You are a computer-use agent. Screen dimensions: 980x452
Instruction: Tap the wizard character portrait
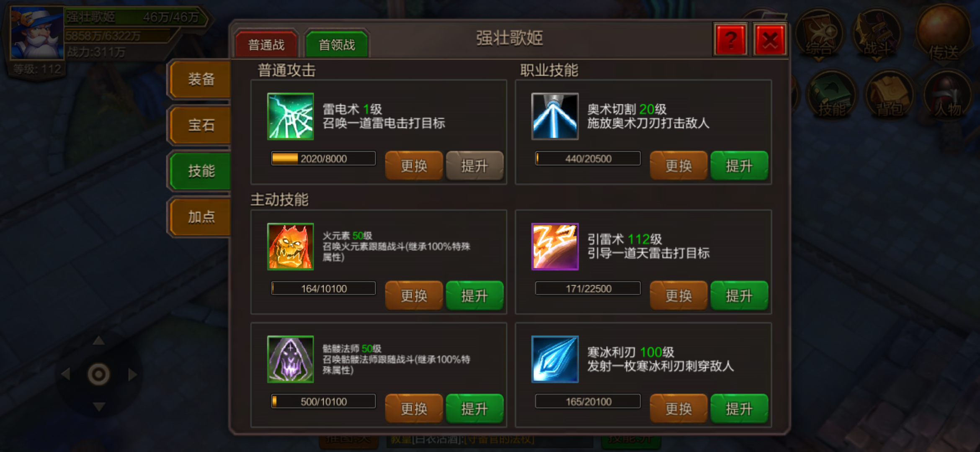36,33
